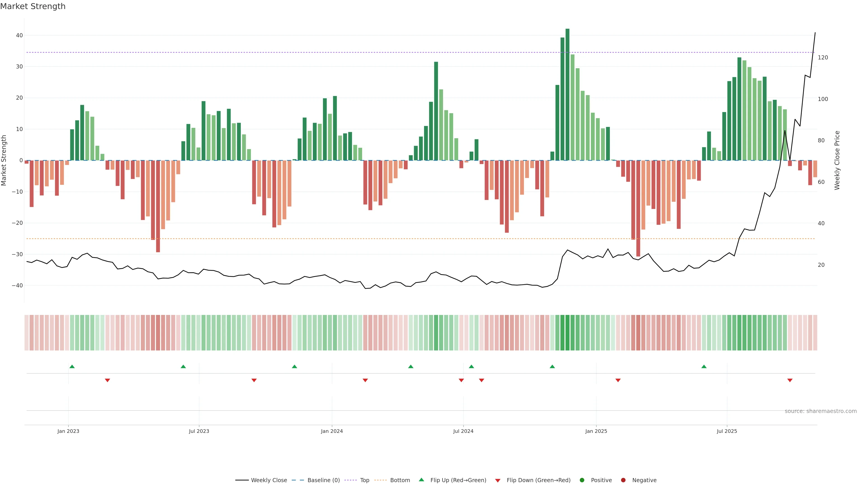Screen dimensions: 868x488
Task: Click the dark red Negative legend circle
Action: coord(623,480)
